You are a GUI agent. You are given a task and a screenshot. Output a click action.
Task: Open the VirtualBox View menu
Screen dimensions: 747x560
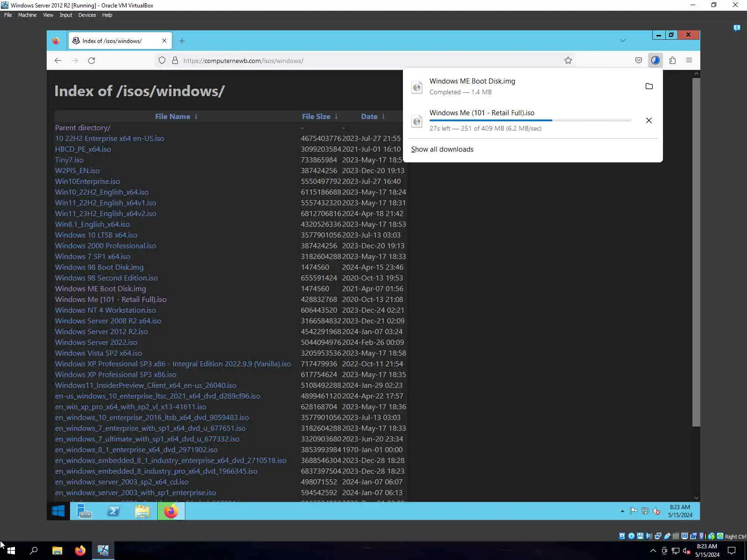pos(48,15)
